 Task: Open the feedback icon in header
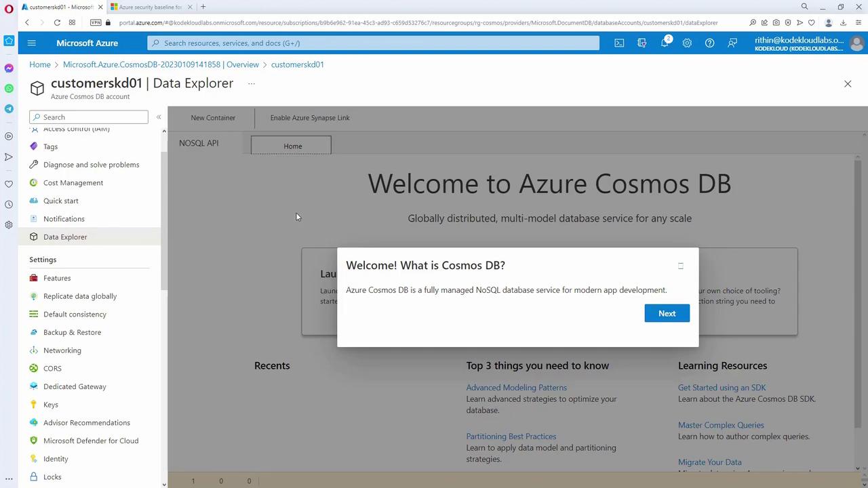[732, 43]
